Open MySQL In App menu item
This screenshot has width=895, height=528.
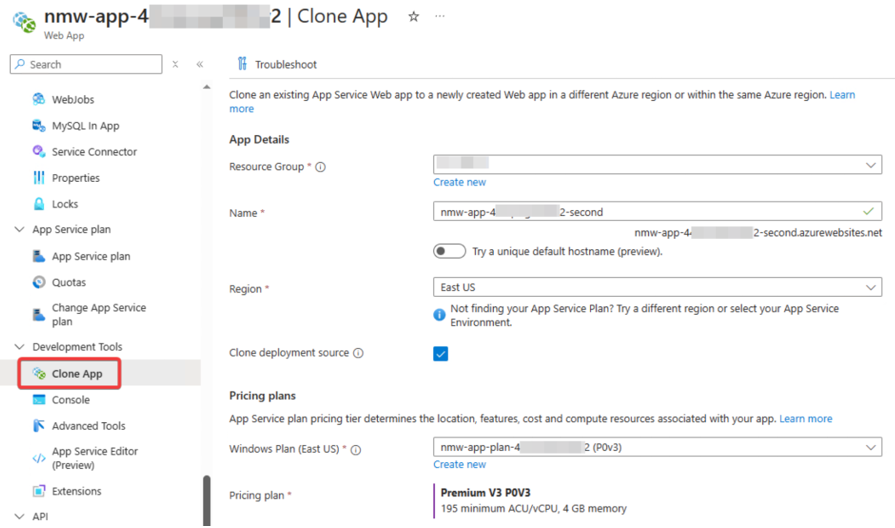(86, 126)
